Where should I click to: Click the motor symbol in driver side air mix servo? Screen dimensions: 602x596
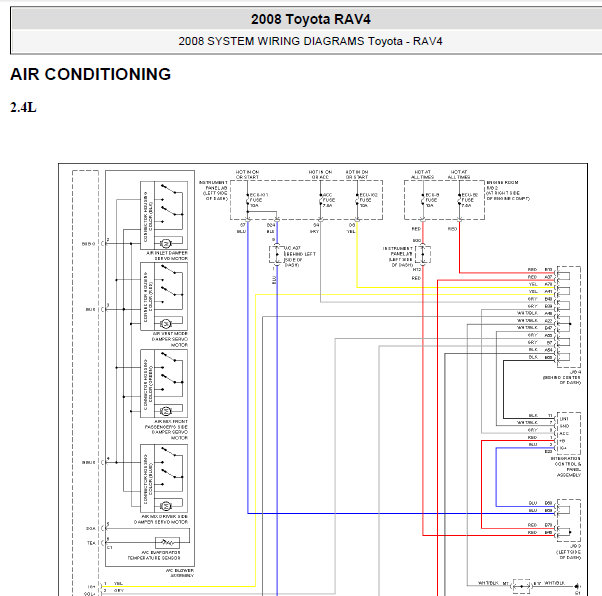click(166, 506)
